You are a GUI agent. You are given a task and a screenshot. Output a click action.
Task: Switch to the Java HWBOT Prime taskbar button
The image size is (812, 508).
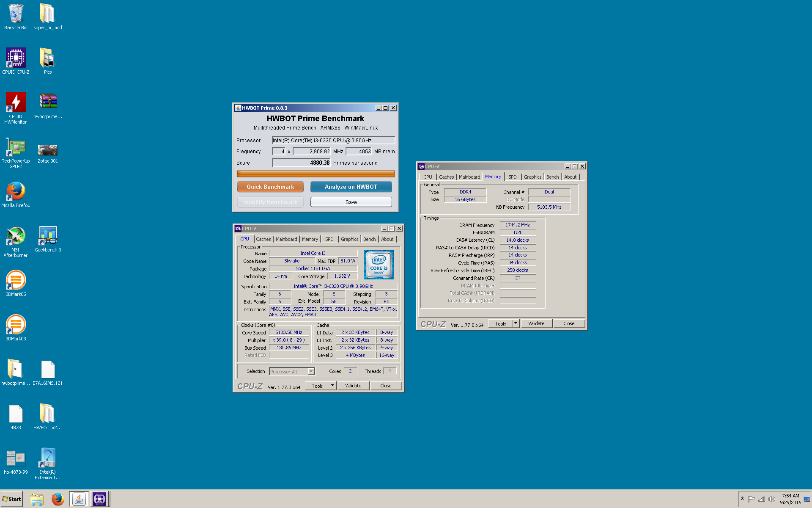79,499
